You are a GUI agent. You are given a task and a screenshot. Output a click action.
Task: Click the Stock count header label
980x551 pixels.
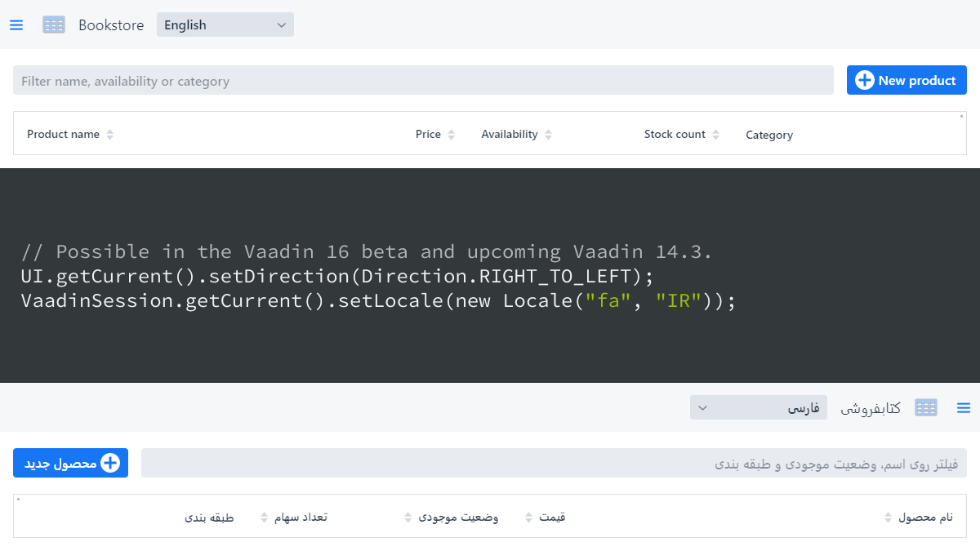tap(675, 135)
